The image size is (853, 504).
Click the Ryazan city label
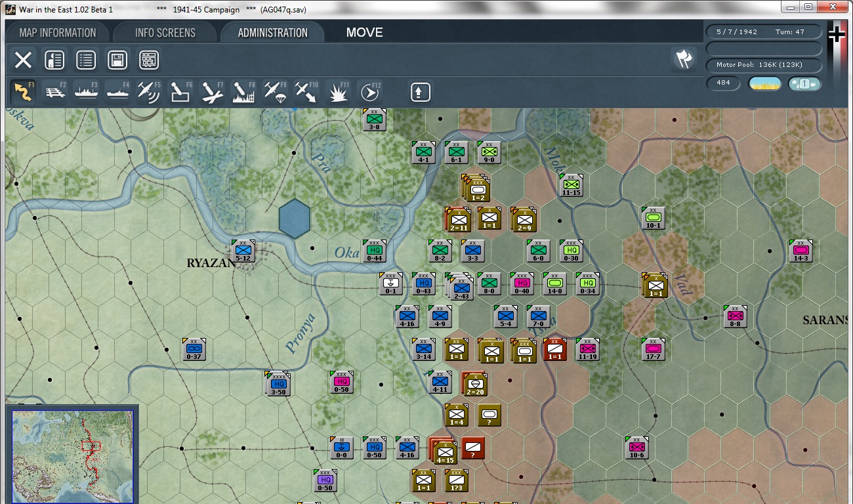click(x=211, y=263)
